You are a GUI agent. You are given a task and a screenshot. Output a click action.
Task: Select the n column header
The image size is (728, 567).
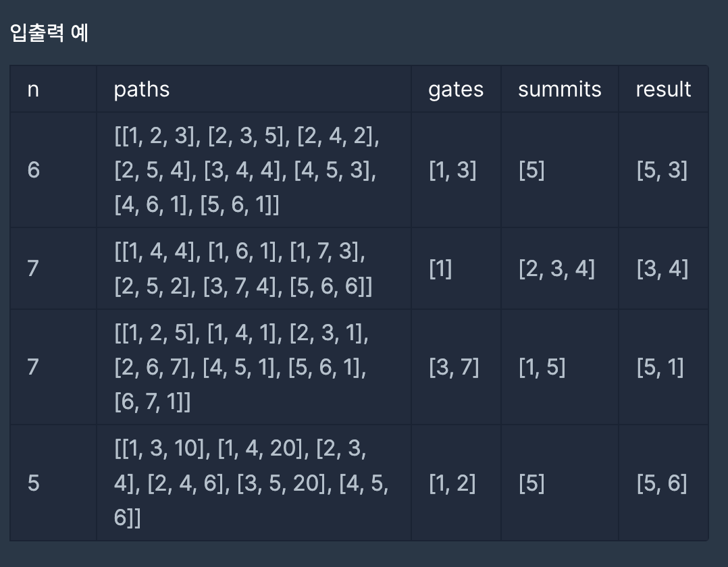53,89
